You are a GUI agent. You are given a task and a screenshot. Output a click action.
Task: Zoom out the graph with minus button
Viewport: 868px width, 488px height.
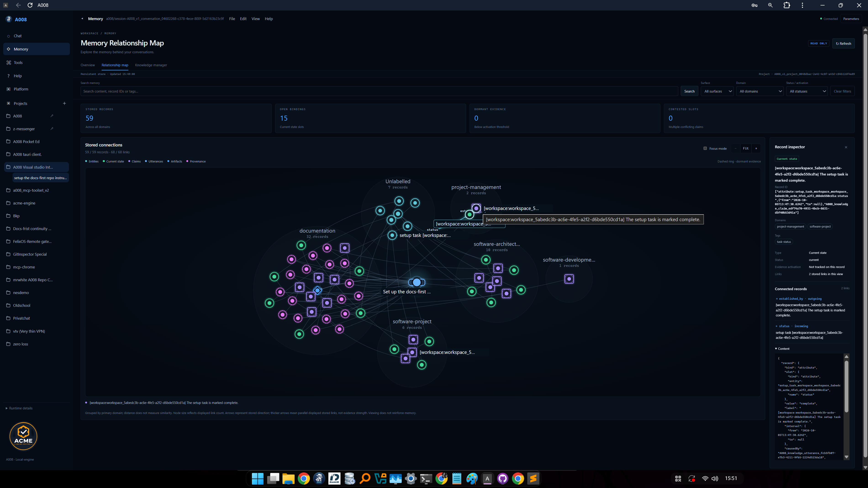coord(735,148)
